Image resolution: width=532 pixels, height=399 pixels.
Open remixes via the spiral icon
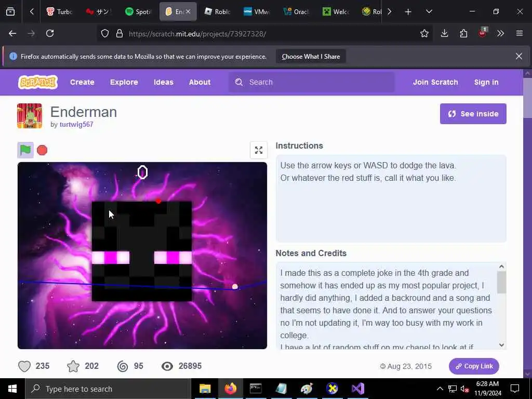[x=123, y=366]
